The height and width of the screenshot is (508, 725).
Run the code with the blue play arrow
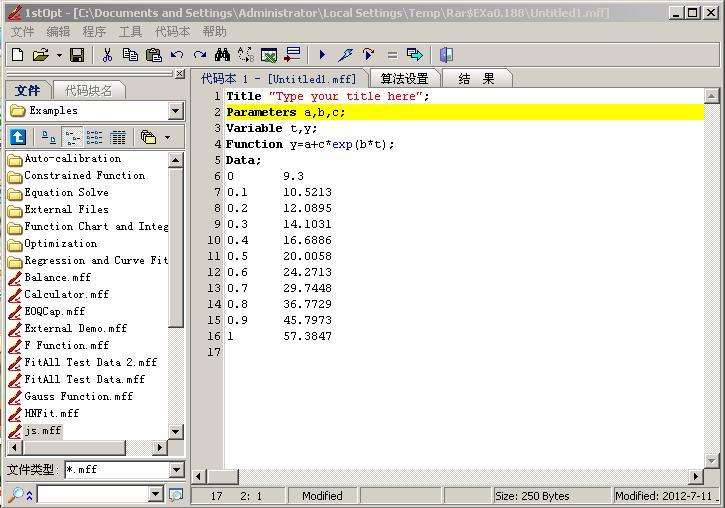(322, 55)
